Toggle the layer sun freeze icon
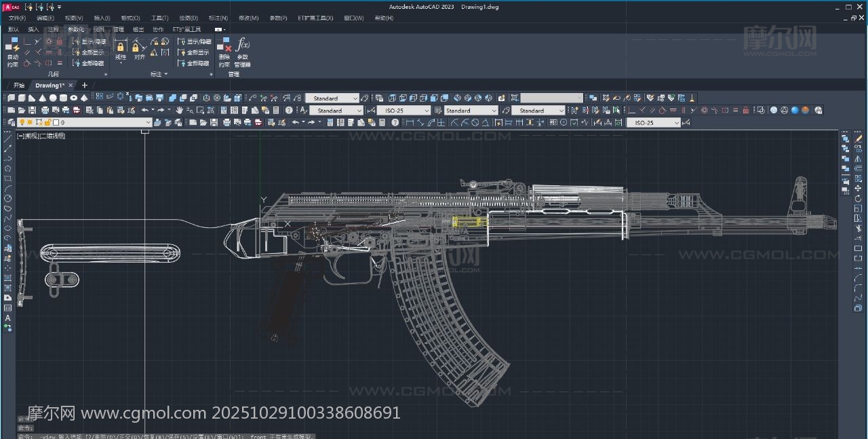 point(30,123)
